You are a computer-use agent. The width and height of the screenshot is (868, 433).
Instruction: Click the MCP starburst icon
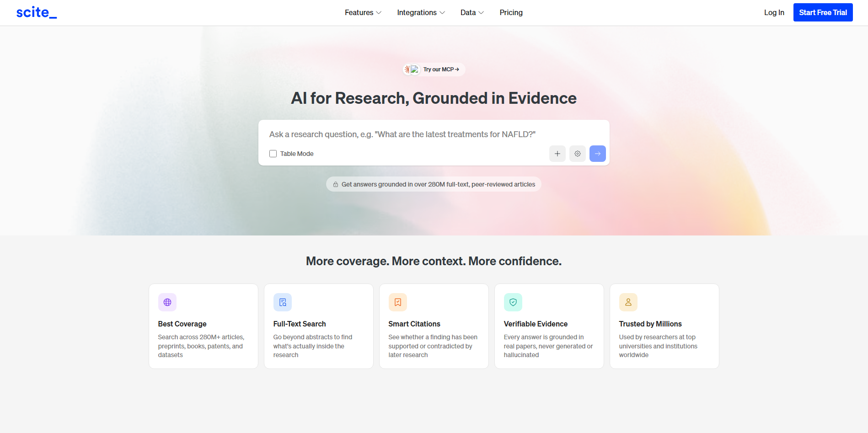pos(407,69)
